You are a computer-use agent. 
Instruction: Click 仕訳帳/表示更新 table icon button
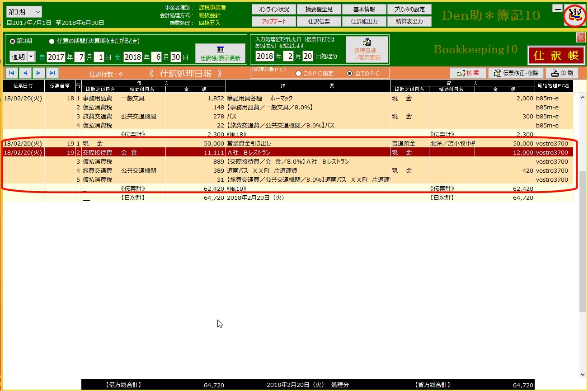coord(220,54)
